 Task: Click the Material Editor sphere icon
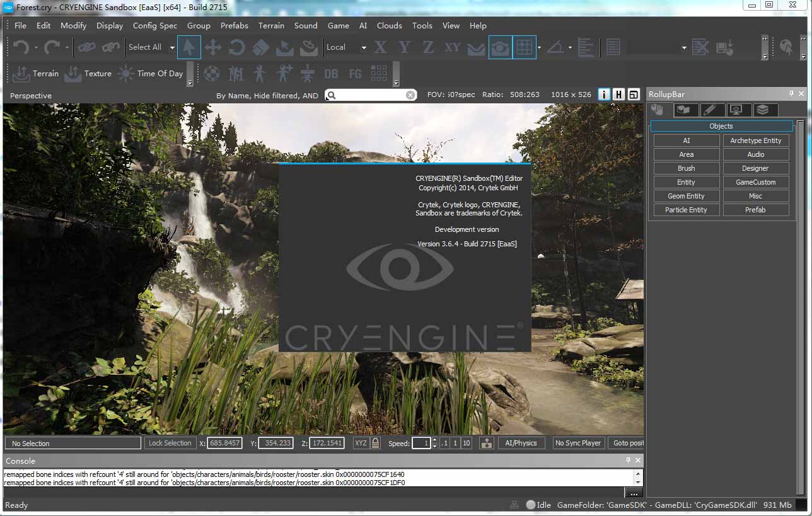(211, 74)
